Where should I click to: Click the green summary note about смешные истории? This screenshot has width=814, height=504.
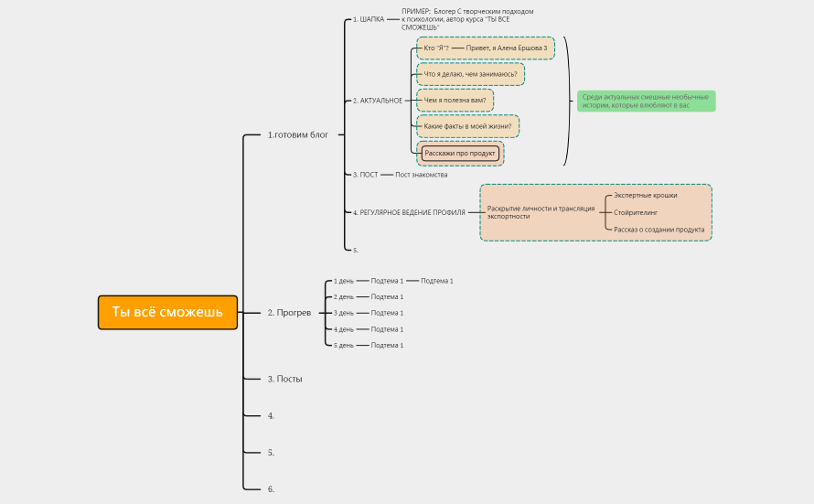tap(647, 101)
